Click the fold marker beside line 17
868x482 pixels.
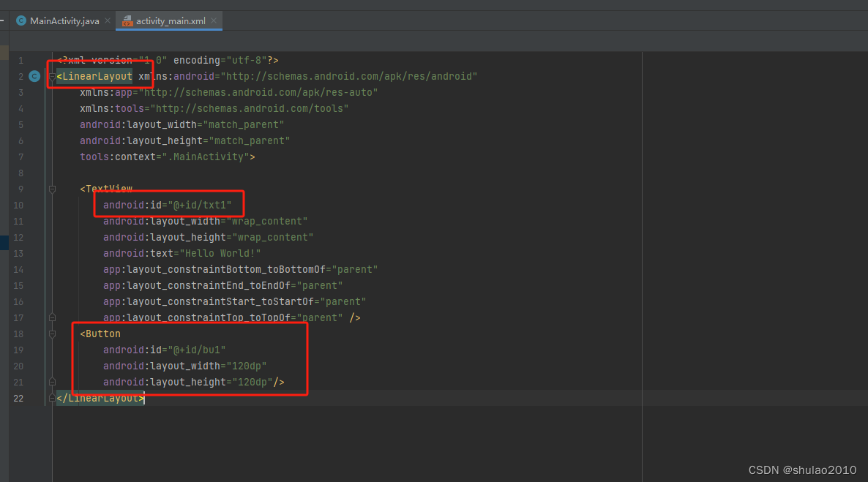[52, 317]
